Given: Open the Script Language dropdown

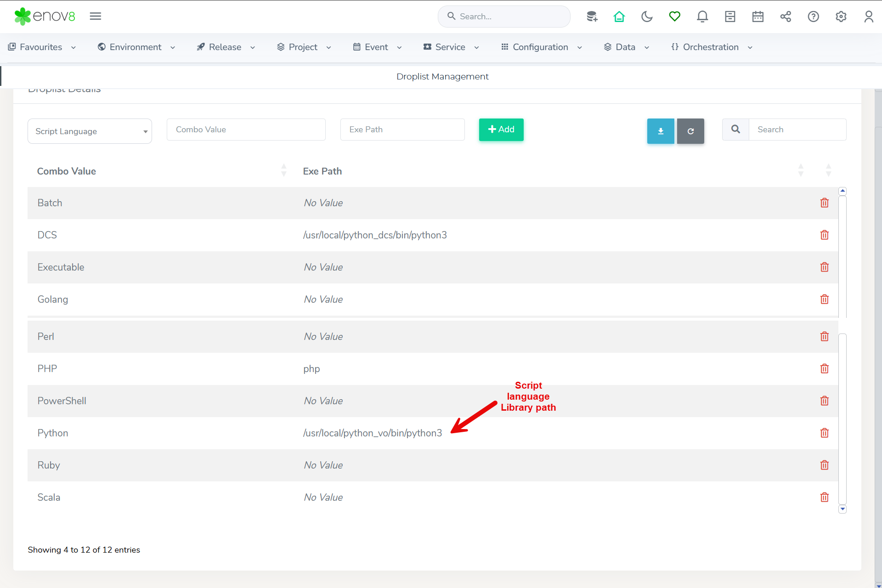Looking at the screenshot, I should [90, 131].
